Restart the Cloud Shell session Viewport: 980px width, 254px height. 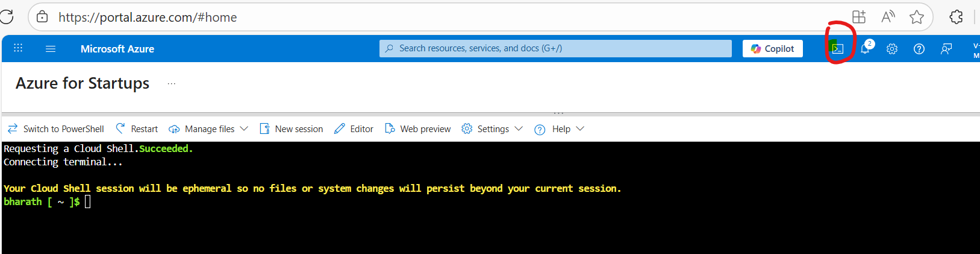[x=137, y=129]
